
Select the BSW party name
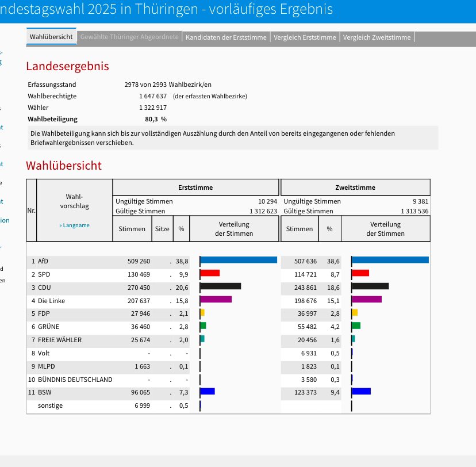click(45, 392)
